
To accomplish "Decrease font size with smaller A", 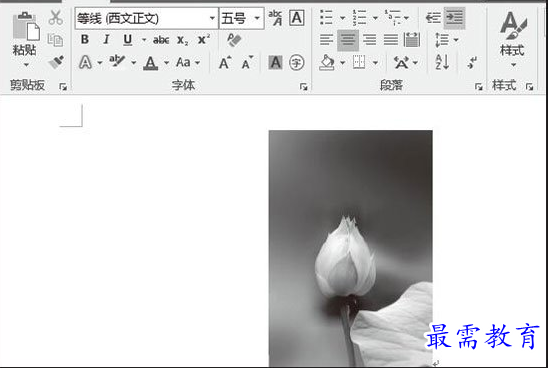I will [x=247, y=63].
